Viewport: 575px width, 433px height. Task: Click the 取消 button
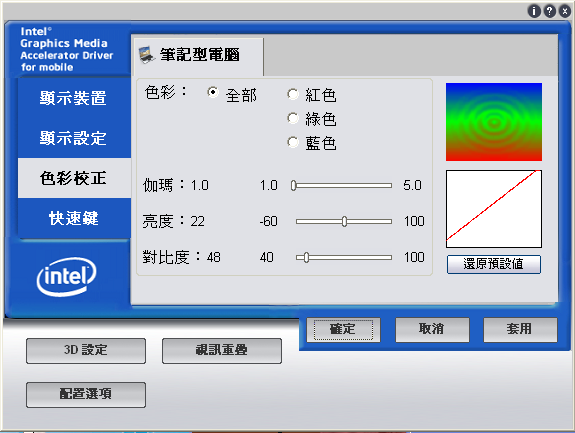coord(432,330)
